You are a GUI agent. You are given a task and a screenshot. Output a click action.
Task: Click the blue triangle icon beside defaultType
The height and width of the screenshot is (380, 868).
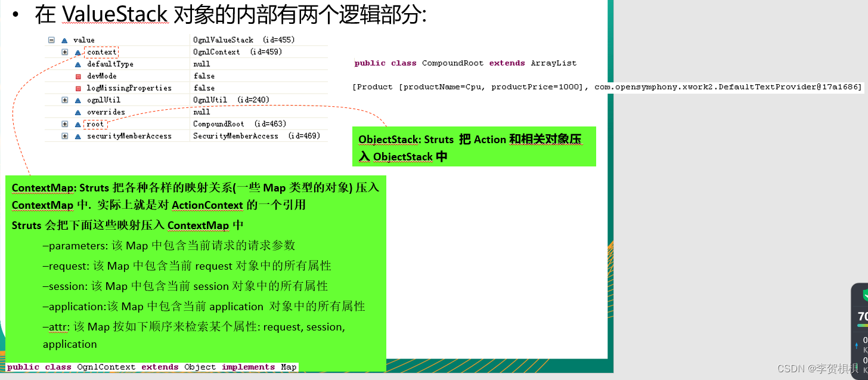(77, 64)
